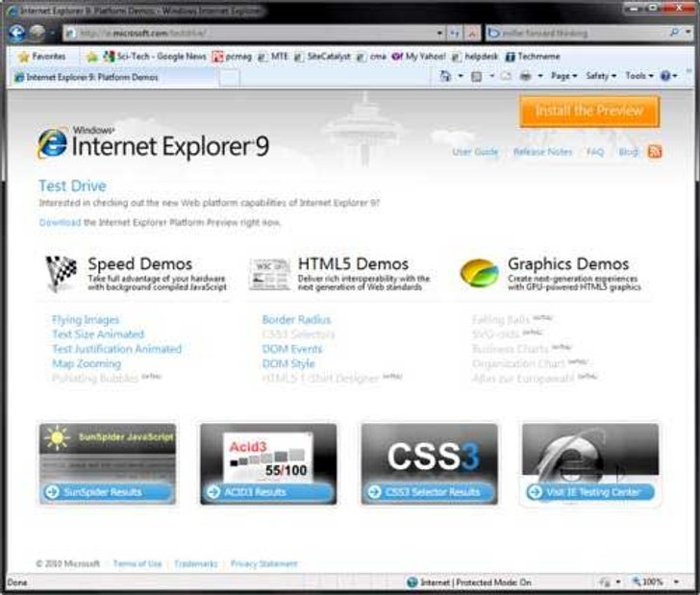Open the User Guide link

coord(475,152)
